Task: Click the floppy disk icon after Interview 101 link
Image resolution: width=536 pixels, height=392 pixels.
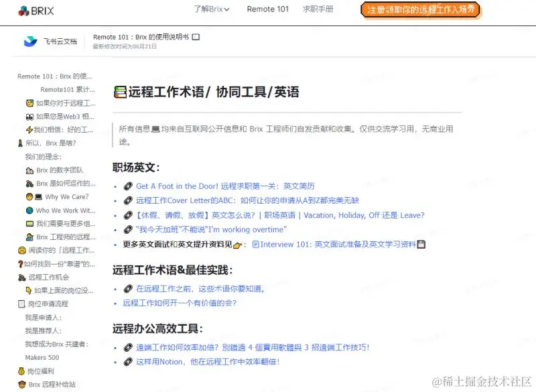Action: 421,245
